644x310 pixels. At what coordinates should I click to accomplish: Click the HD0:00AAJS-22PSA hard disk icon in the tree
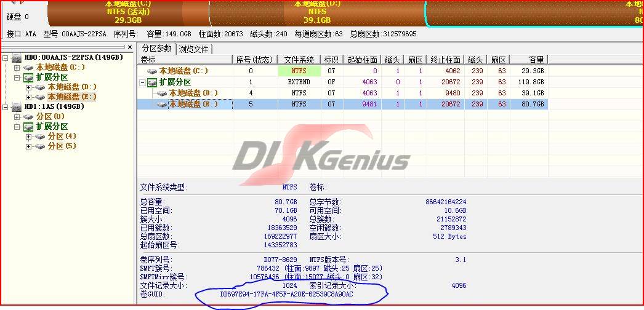pos(17,57)
